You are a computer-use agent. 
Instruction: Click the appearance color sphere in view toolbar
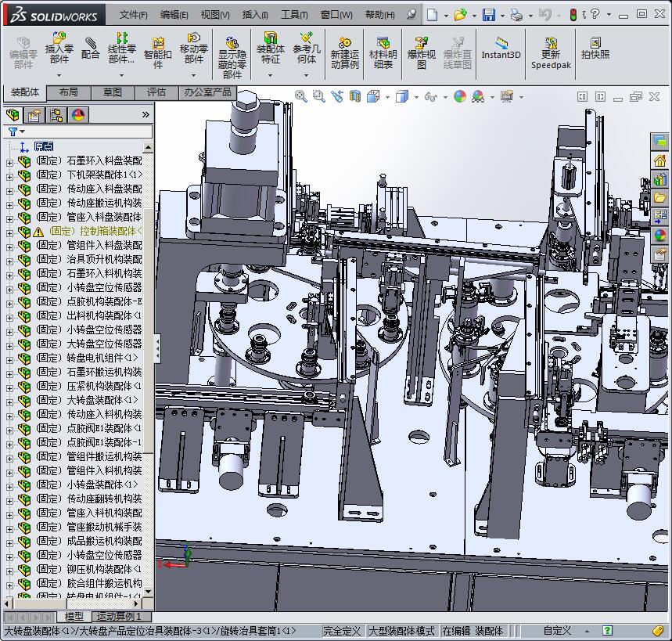[460, 96]
